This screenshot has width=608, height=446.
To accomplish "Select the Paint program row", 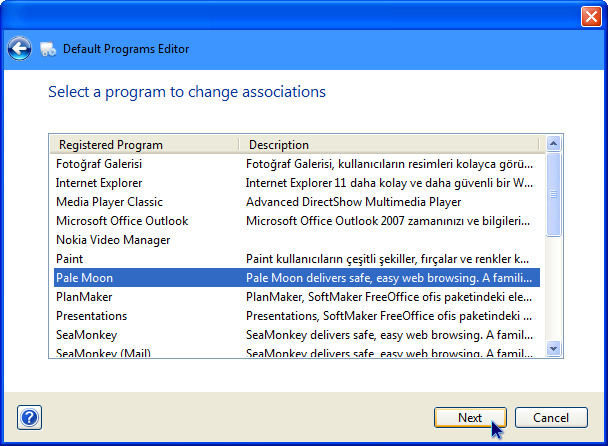I will coord(297,259).
